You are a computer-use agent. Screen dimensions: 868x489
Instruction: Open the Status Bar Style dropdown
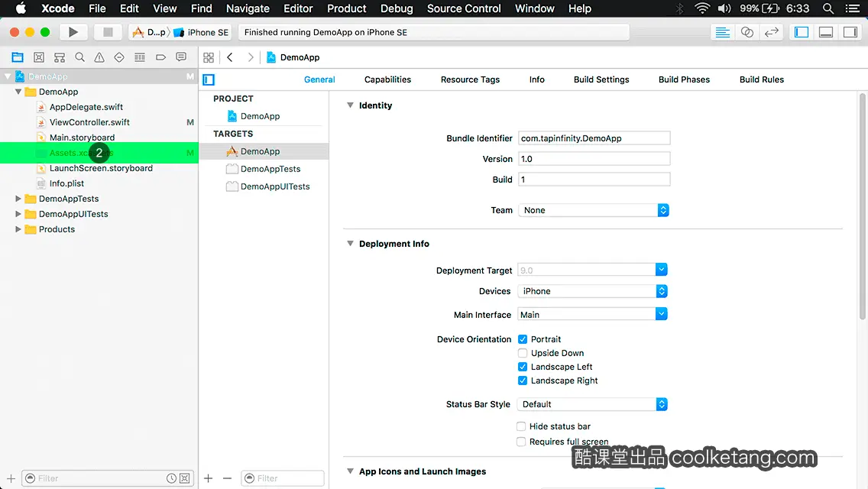[x=592, y=404]
